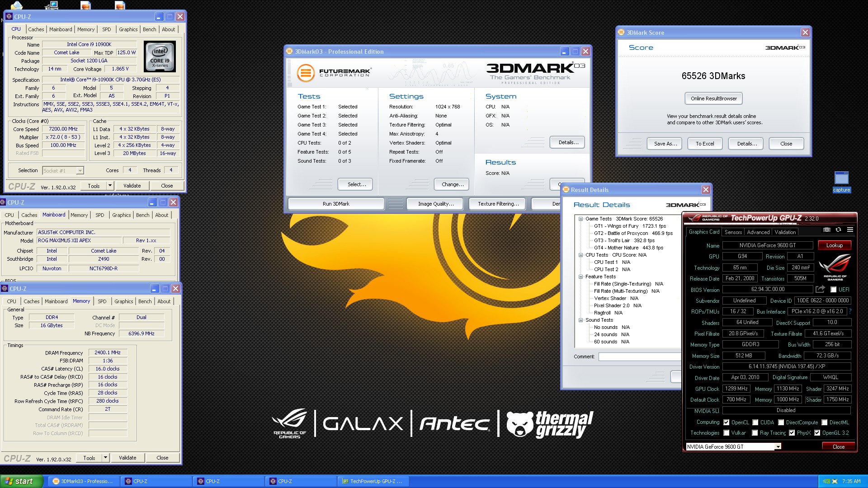Screen dimensions: 868x488
Task: Click Run 3DMark button
Action: click(x=336, y=204)
